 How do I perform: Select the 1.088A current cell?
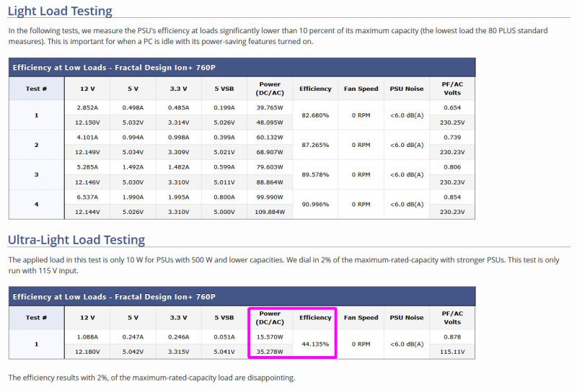[x=87, y=337]
